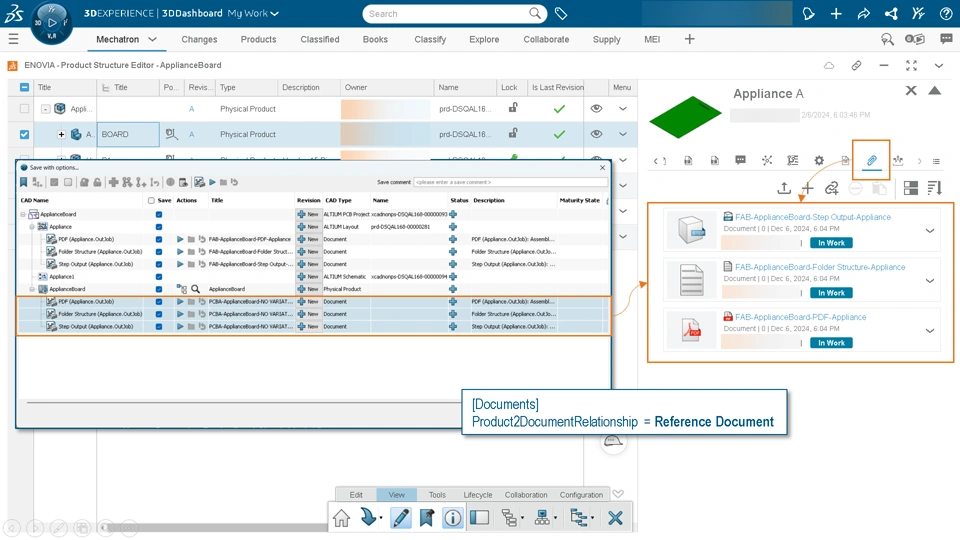Viewport: 960px width, 540px height.
Task: Click the Step Output document thumbnail
Action: 691,231
